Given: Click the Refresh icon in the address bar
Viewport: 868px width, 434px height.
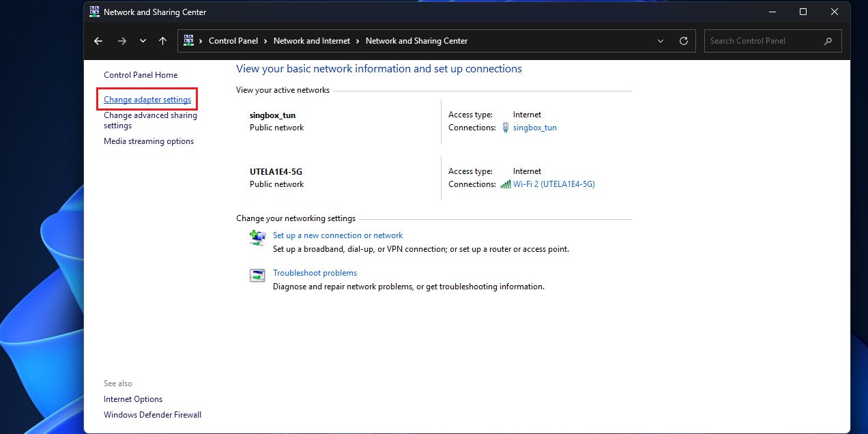Looking at the screenshot, I should pos(683,41).
